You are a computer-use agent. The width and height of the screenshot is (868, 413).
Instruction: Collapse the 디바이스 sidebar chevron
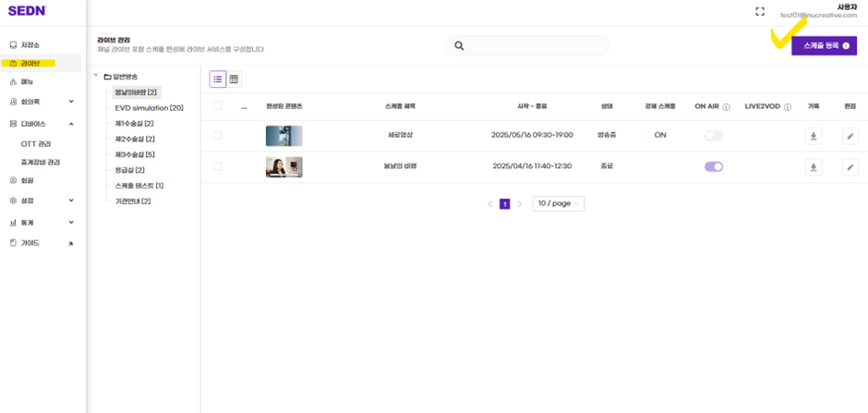71,124
